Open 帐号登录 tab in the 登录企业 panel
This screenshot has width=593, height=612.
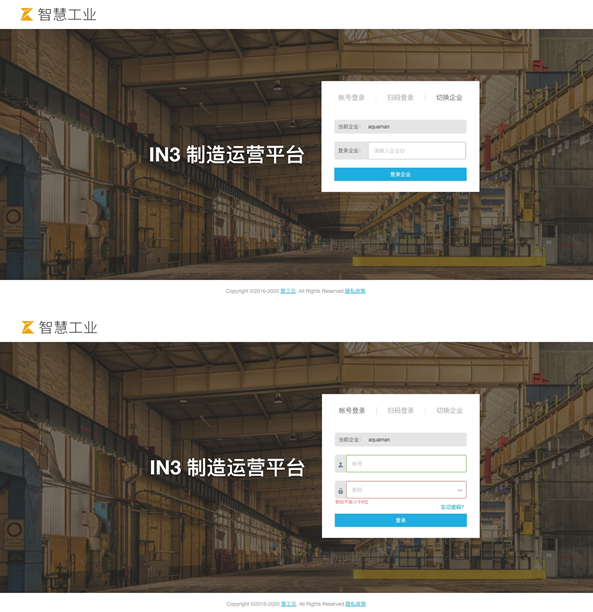tap(351, 98)
